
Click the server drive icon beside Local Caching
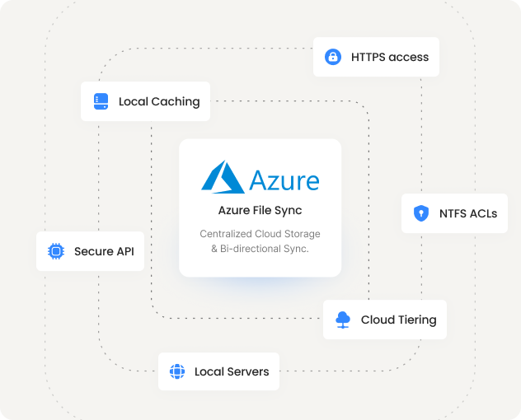pos(101,101)
